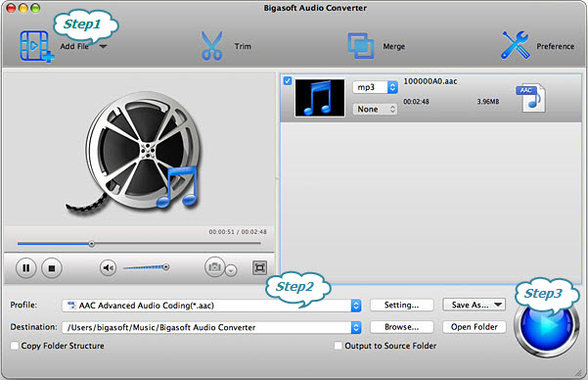588x380 pixels.
Task: Open the mp3 format dropdown
Action: pyautogui.click(x=375, y=87)
